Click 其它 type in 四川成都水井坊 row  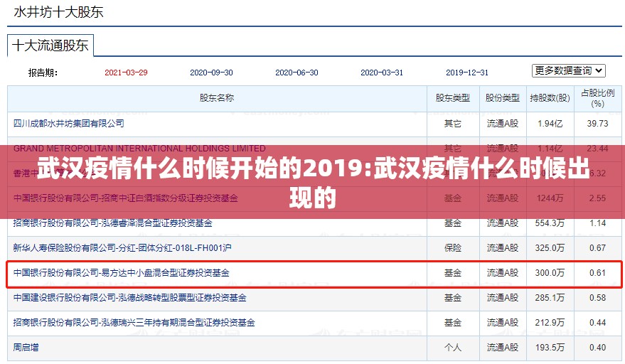(453, 124)
